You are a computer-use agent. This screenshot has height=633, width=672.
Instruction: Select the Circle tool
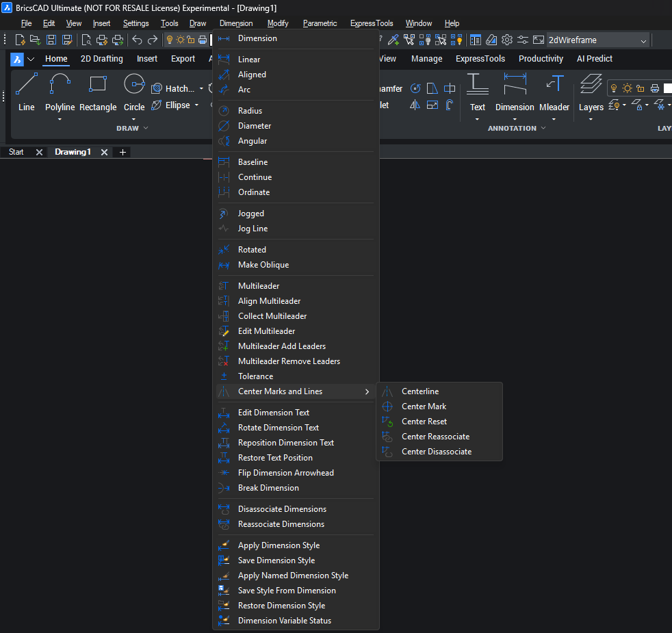pyautogui.click(x=134, y=92)
